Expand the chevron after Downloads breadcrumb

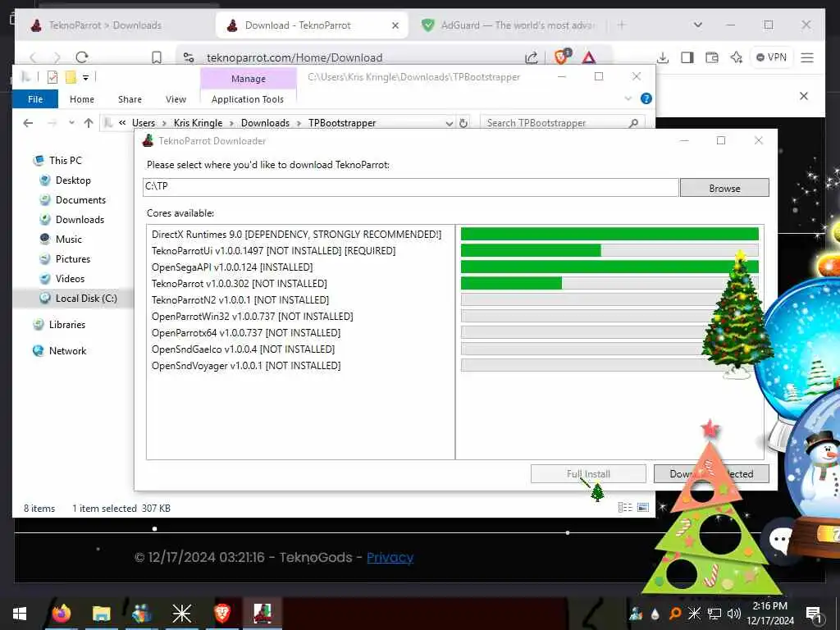coord(299,123)
